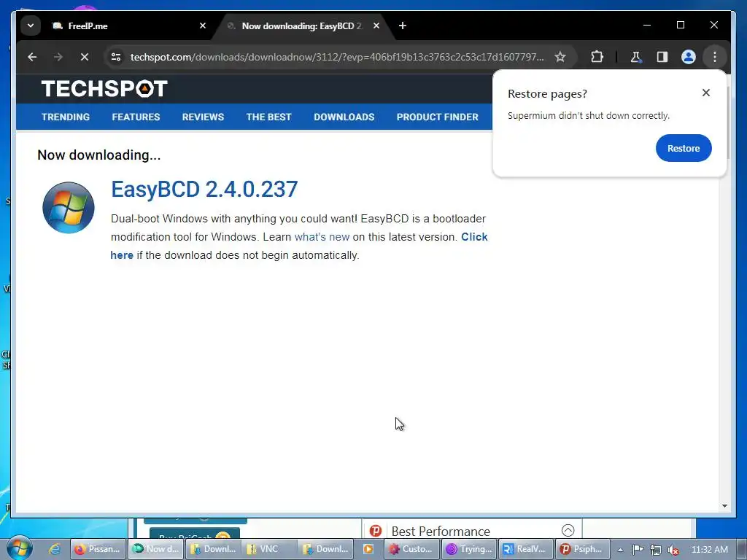
Task: Open the three-dot browser menu
Action: pyautogui.click(x=715, y=57)
